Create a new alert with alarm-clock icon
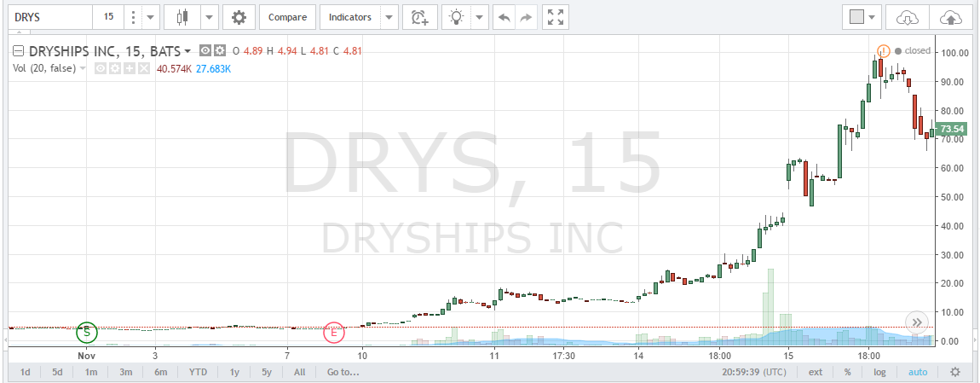980x383 pixels. tap(419, 17)
